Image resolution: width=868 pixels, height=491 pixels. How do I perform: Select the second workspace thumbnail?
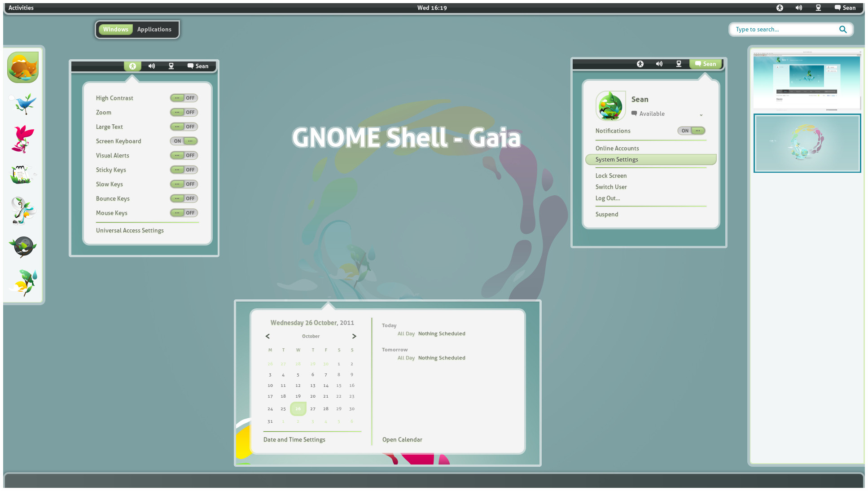point(807,143)
